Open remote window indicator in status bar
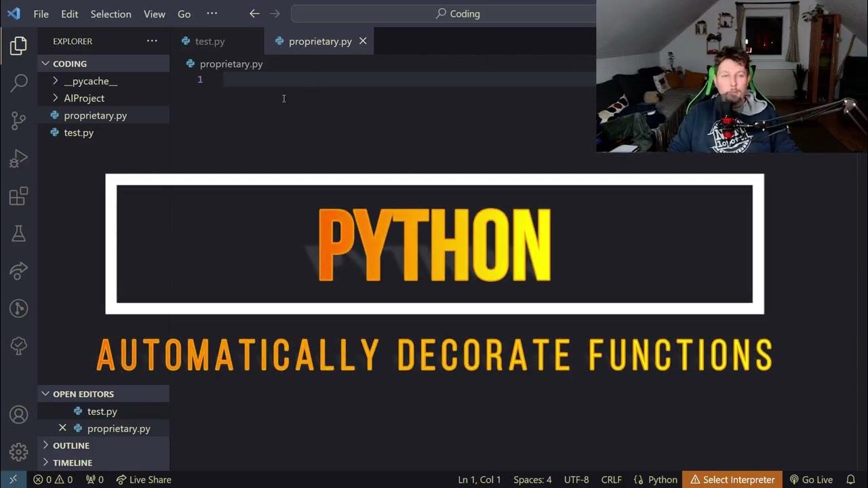This screenshot has width=868, height=488. [13, 479]
